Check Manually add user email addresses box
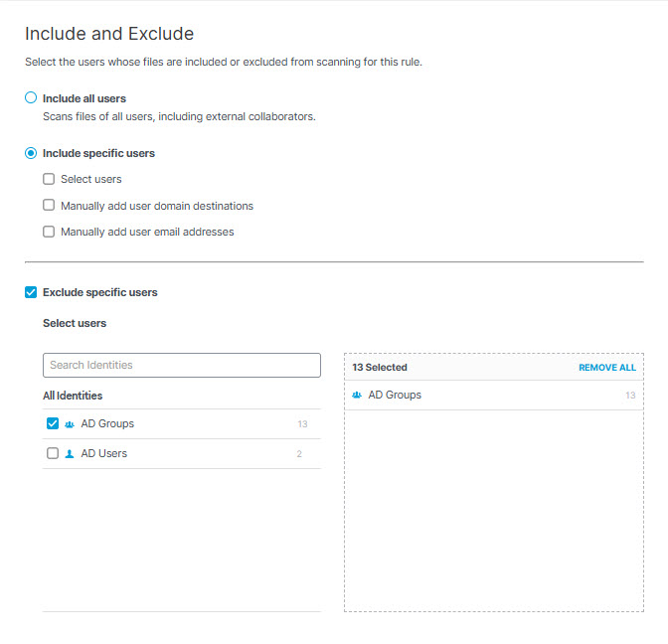The height and width of the screenshot is (644, 668). (x=49, y=232)
